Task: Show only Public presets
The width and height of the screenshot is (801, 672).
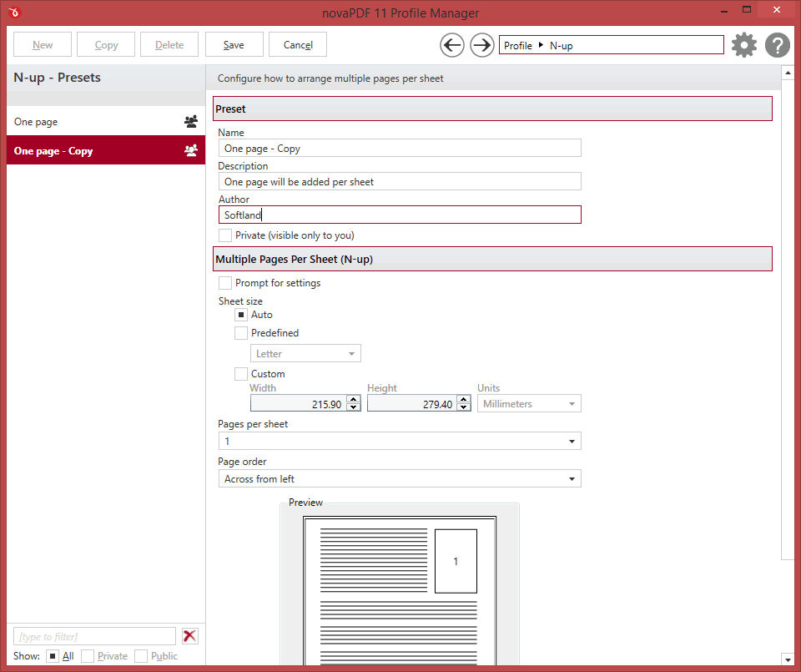Action: (141, 656)
